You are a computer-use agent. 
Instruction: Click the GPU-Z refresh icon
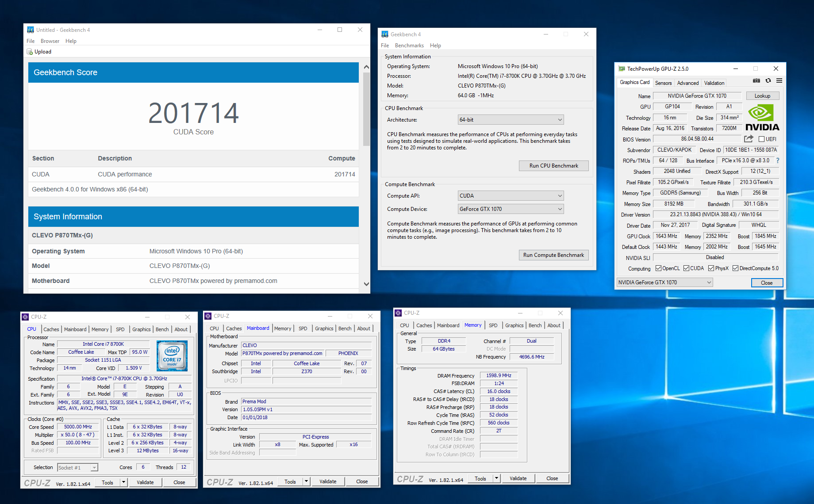tap(768, 80)
